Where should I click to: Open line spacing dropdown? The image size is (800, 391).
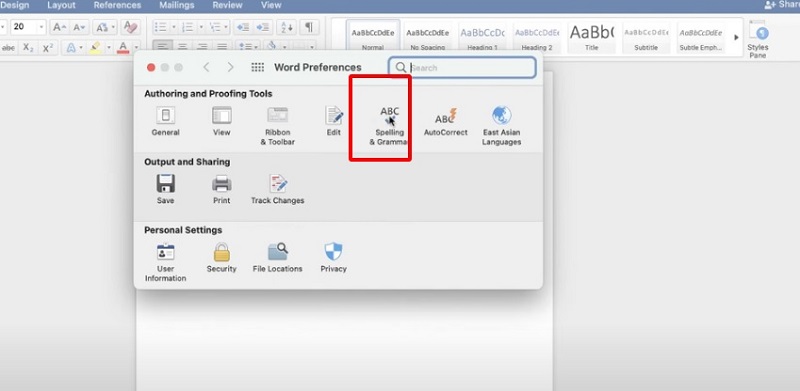(248, 46)
